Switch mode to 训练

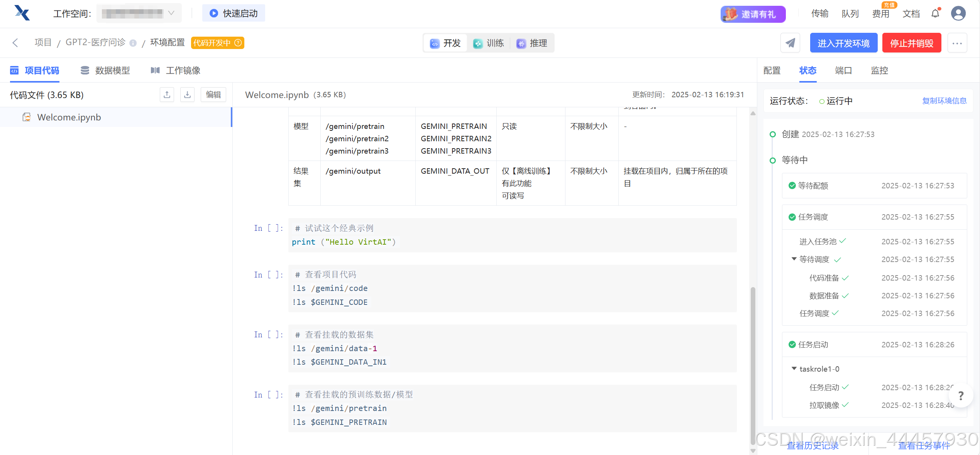coord(489,43)
